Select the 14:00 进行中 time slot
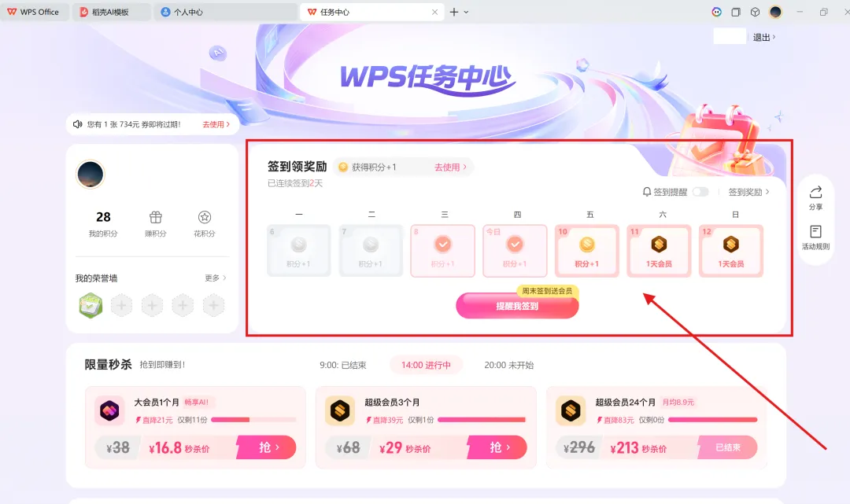850x504 pixels. click(x=426, y=366)
